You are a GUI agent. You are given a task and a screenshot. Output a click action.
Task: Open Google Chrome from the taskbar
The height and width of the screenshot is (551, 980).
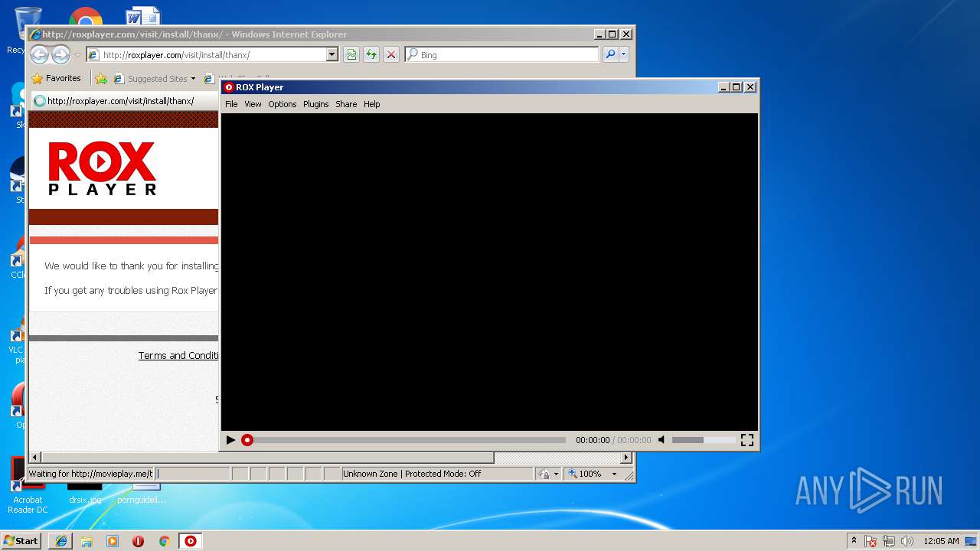pyautogui.click(x=164, y=541)
